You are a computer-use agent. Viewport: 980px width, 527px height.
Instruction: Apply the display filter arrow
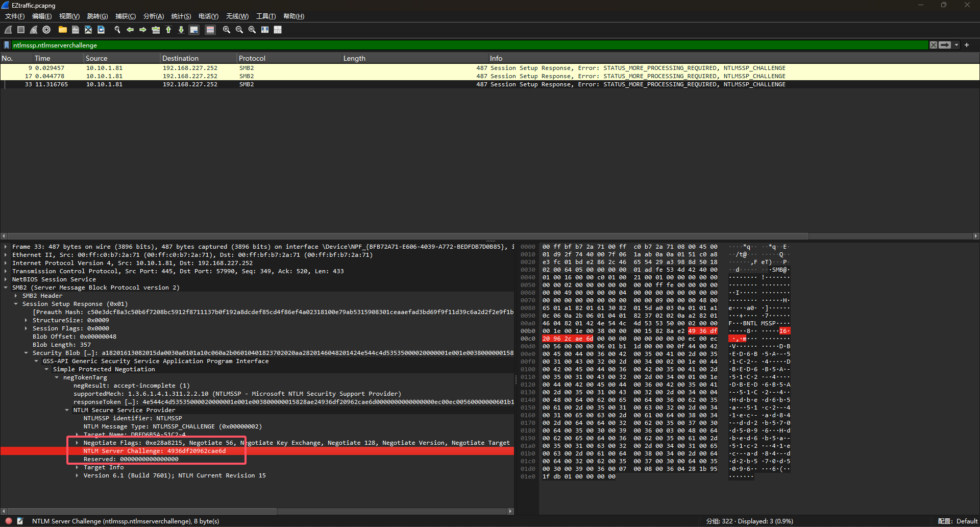coord(945,45)
